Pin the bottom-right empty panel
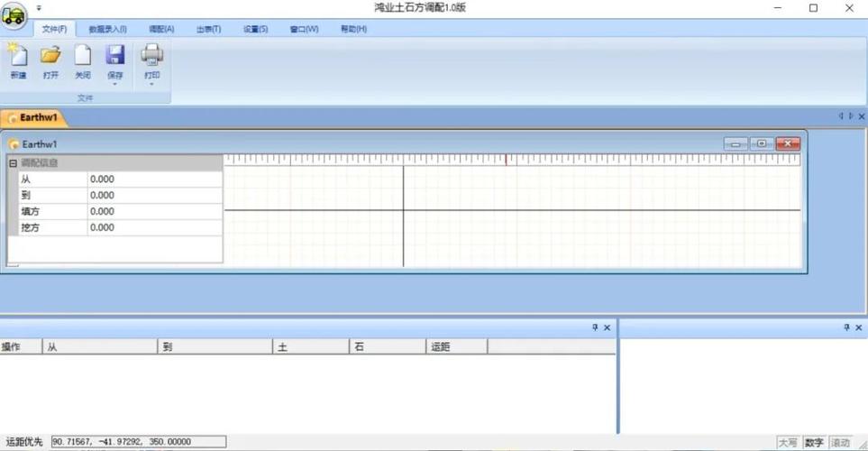Screen dimensions: 868x451 pos(846,327)
